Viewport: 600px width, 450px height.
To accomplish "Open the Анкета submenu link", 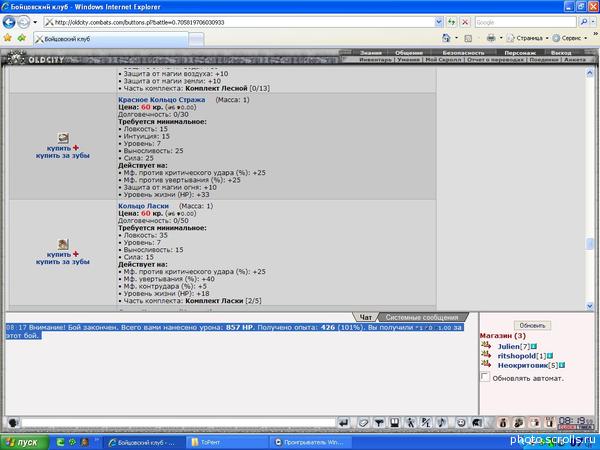I will (575, 60).
